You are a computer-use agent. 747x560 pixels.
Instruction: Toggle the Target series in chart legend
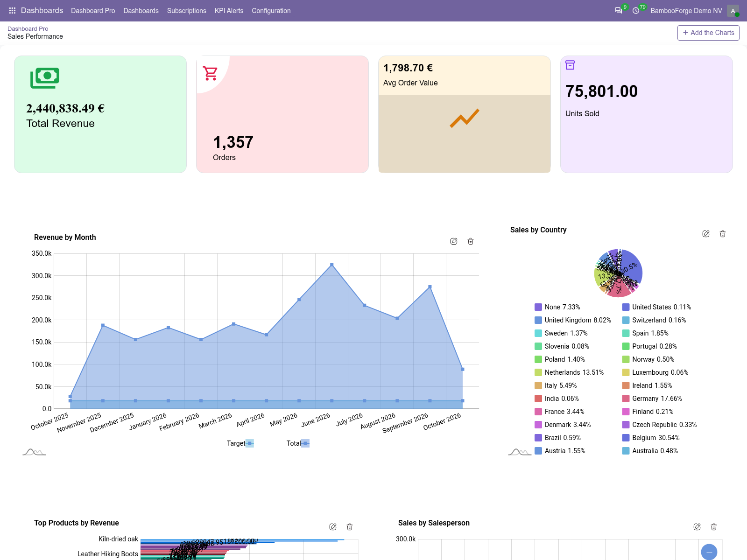coord(240,443)
